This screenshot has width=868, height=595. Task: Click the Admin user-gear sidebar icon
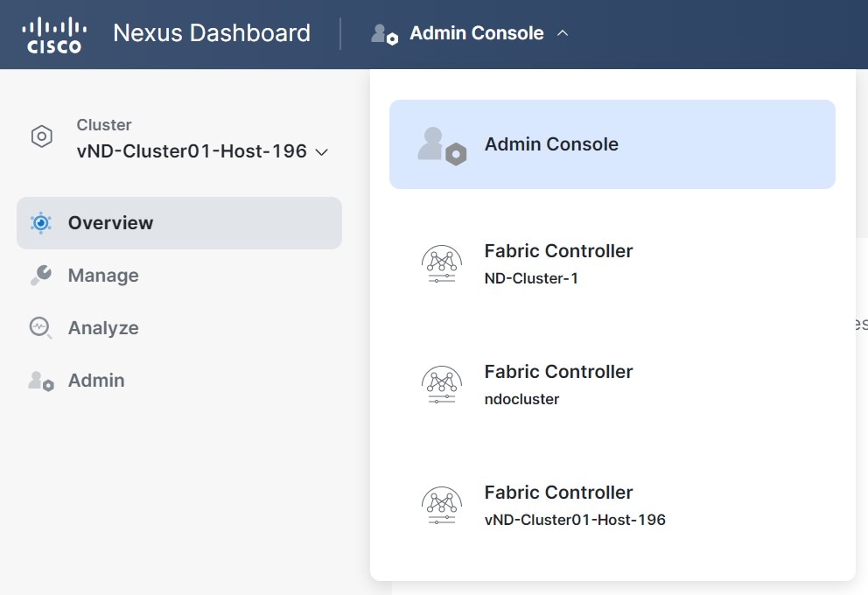41,381
